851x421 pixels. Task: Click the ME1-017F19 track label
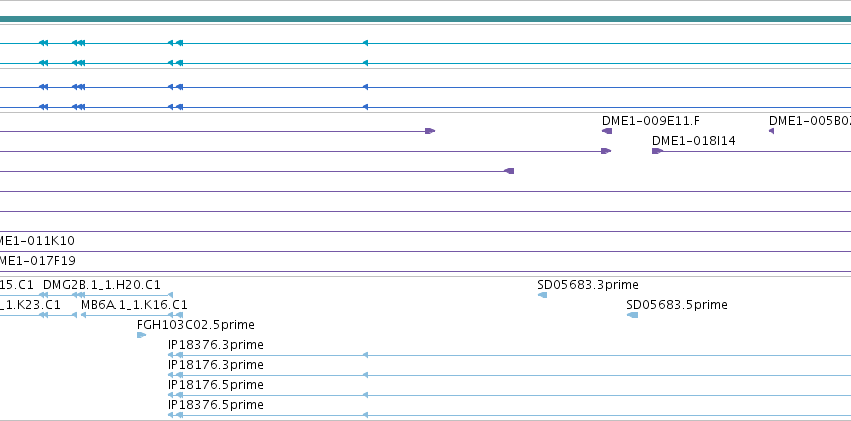coord(37,261)
